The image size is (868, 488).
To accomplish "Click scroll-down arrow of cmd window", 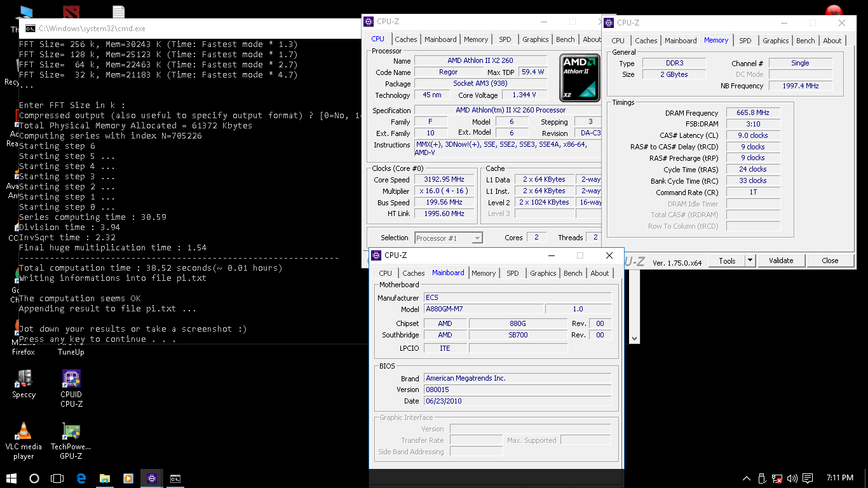I will (634, 339).
